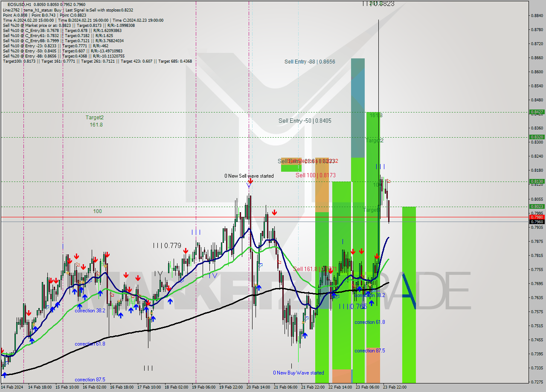Click the '23 Feb 22:00' time axis label
This screenshot has width=546, height=392.
[x=395, y=387]
